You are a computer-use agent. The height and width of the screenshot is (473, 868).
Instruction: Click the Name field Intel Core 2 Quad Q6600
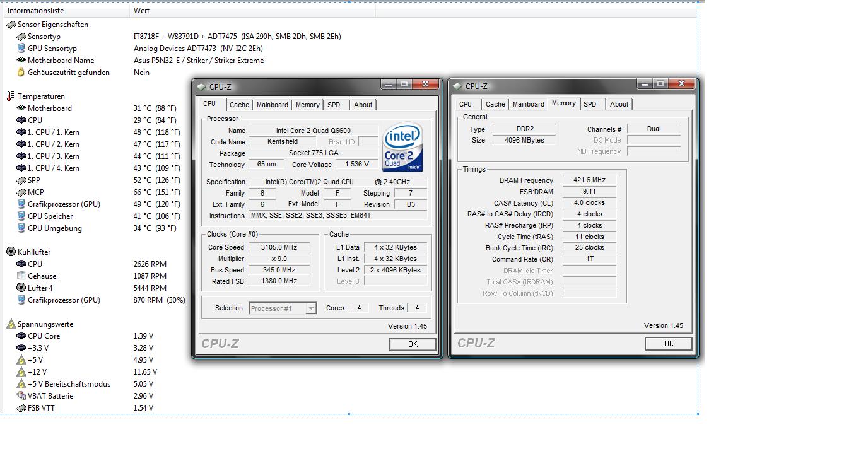tap(313, 131)
